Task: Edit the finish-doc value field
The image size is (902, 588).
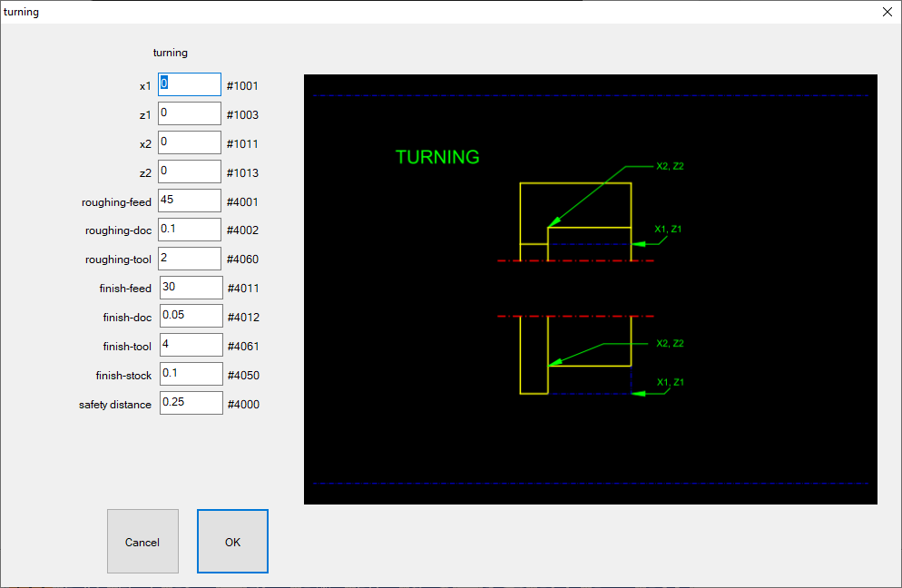Action: coord(191,316)
